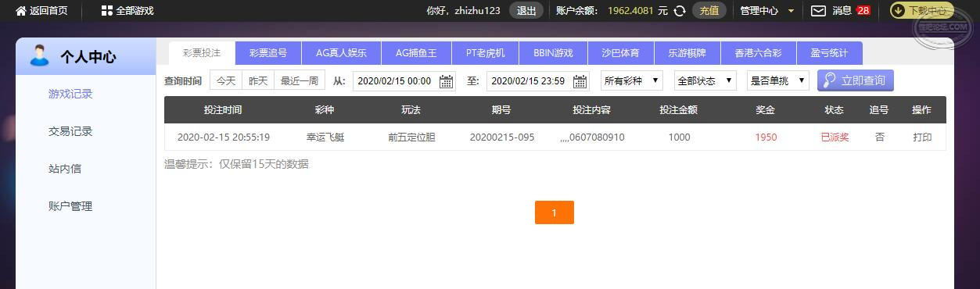Select the 最近一周 quick date filter
Screen dimensions: 980x289
pos(300,81)
